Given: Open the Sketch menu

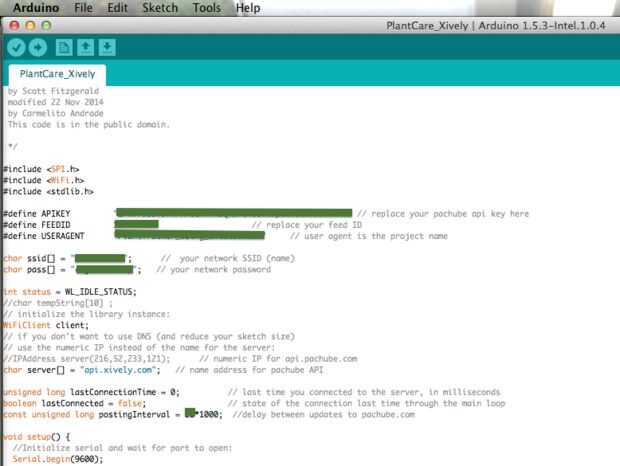Looking at the screenshot, I should 160,8.
